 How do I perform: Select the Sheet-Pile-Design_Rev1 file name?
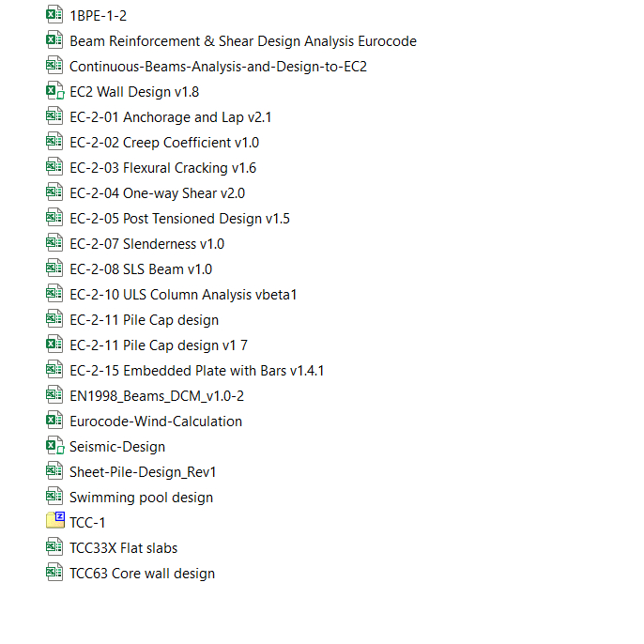pos(143,472)
